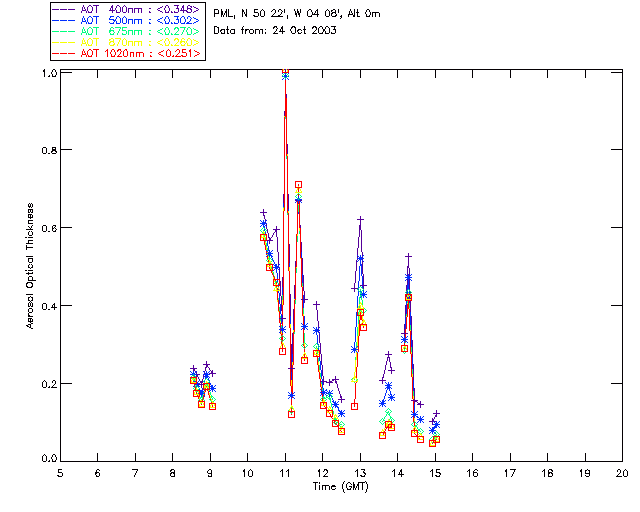Click the purple plus marker at 14.3h peak
640x512 pixels.
click(x=409, y=256)
